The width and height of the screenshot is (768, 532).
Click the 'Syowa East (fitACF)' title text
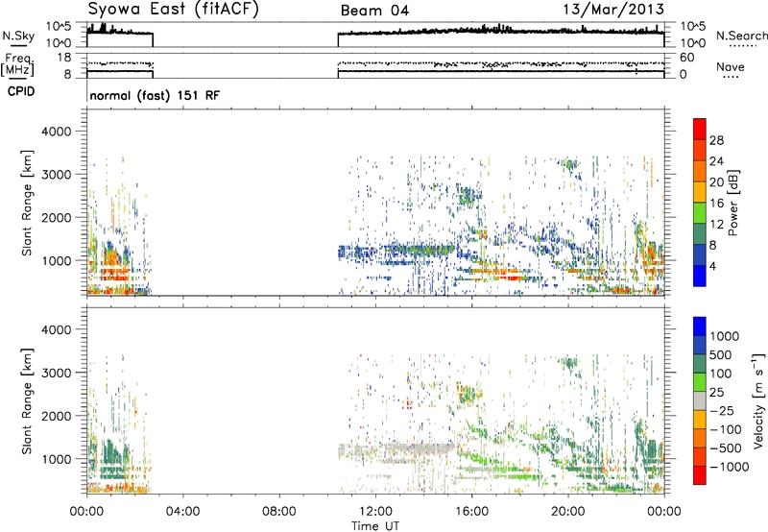(x=173, y=10)
